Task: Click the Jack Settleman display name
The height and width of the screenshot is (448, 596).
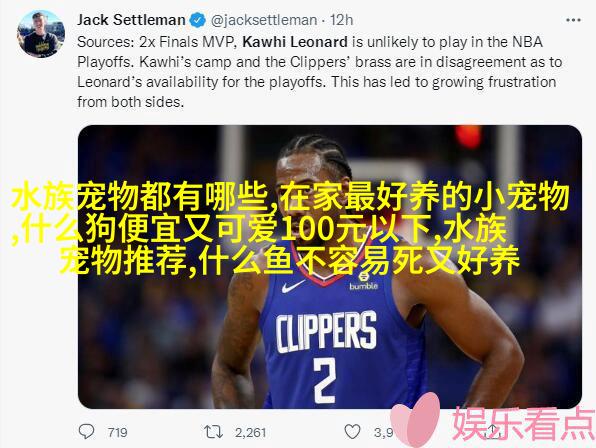Action: click(x=131, y=20)
